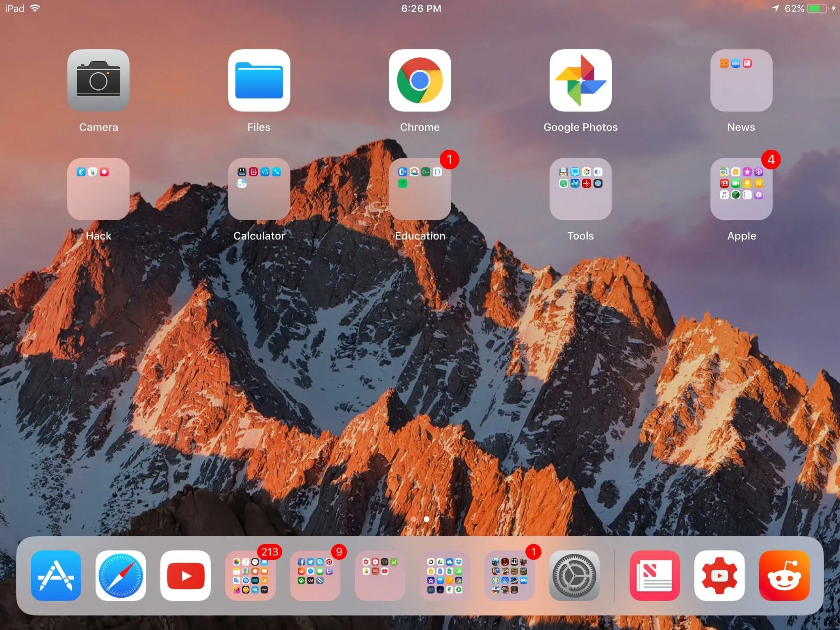Launch the Files app
The image size is (840, 630).
pos(259,81)
